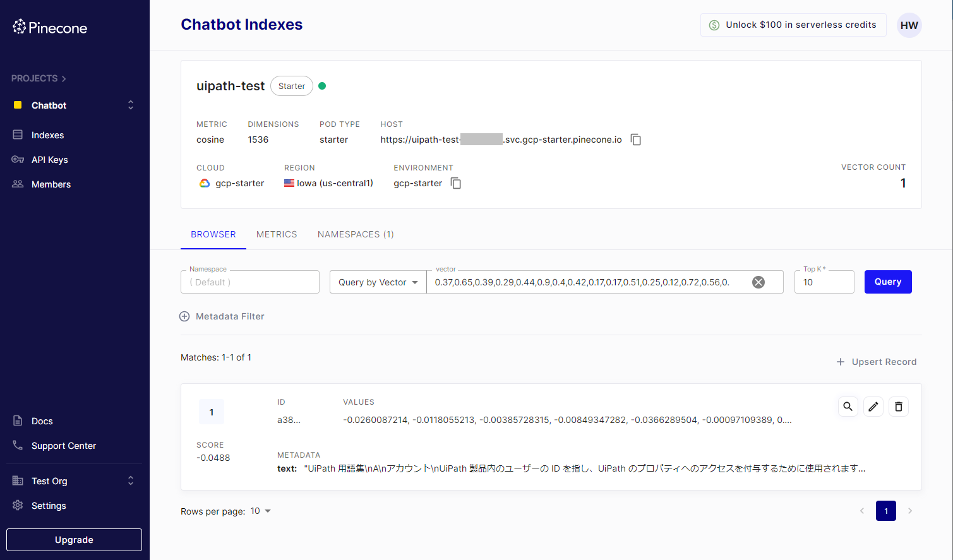Delete record a38... with trash icon
This screenshot has height=560, width=953.
pyautogui.click(x=899, y=407)
